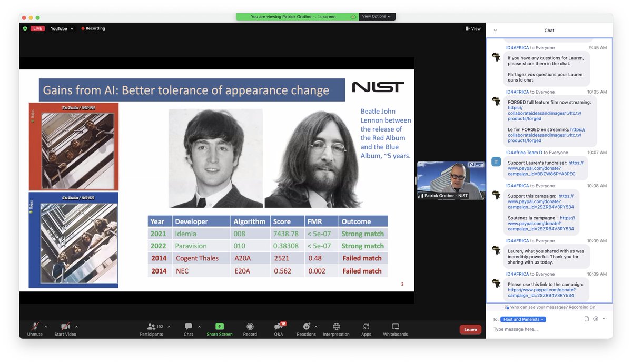Open the Q&A panel

point(280,329)
